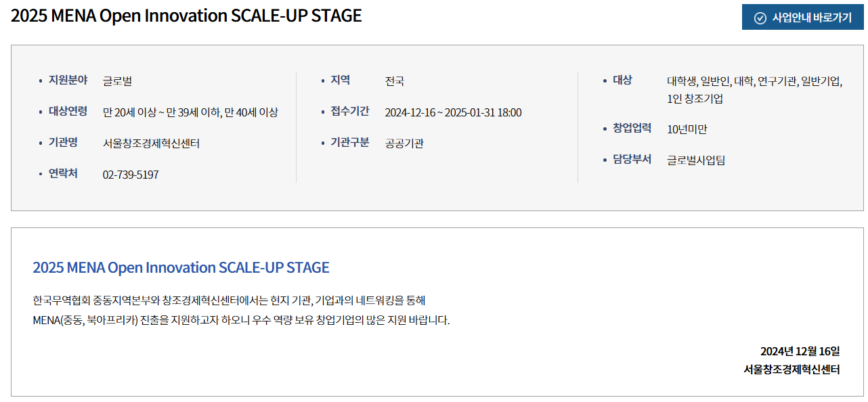Click the 접수기간 date range value
The height and width of the screenshot is (402, 868).
point(453,112)
